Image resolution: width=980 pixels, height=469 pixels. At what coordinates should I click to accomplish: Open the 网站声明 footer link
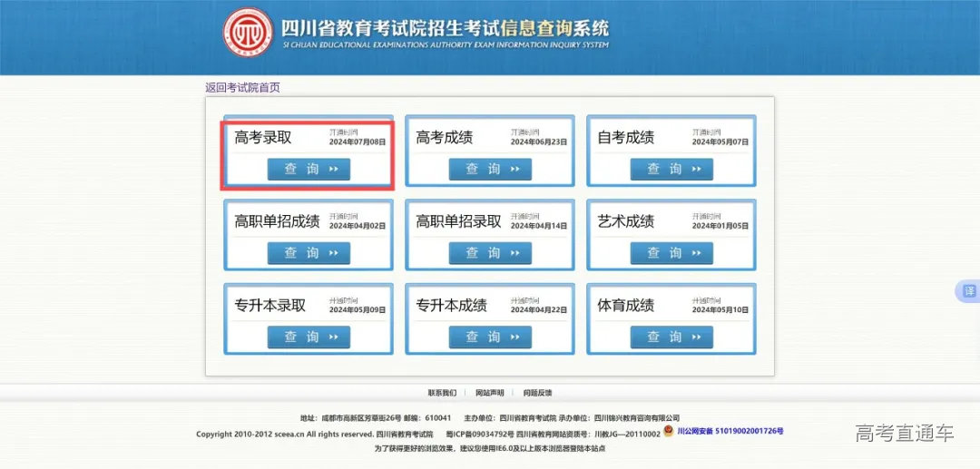[489, 393]
